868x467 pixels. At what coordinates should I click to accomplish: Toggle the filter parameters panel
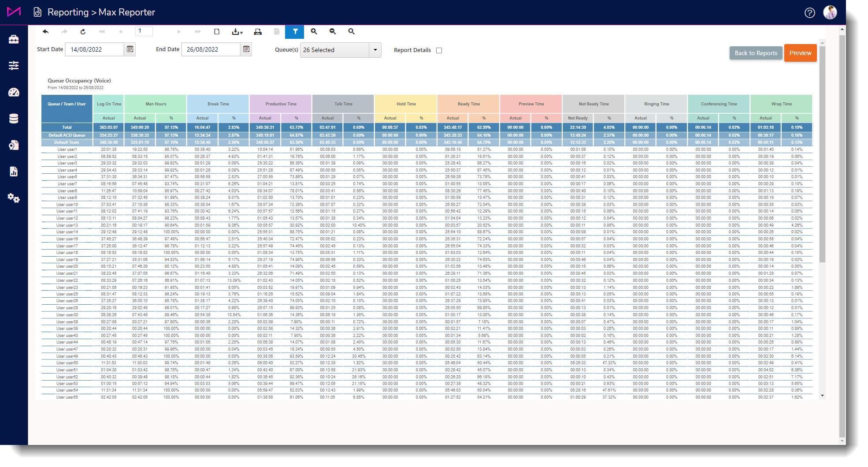pos(295,32)
